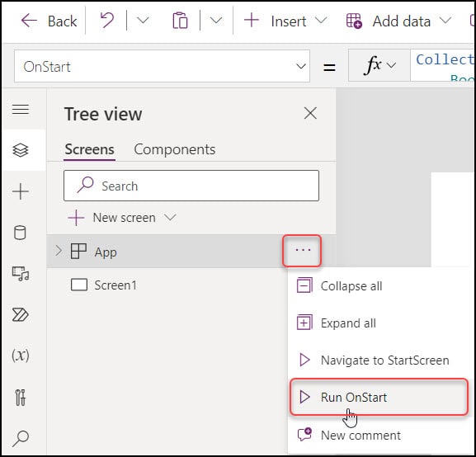Open the Variables (x) icon in sidebar

[21, 355]
